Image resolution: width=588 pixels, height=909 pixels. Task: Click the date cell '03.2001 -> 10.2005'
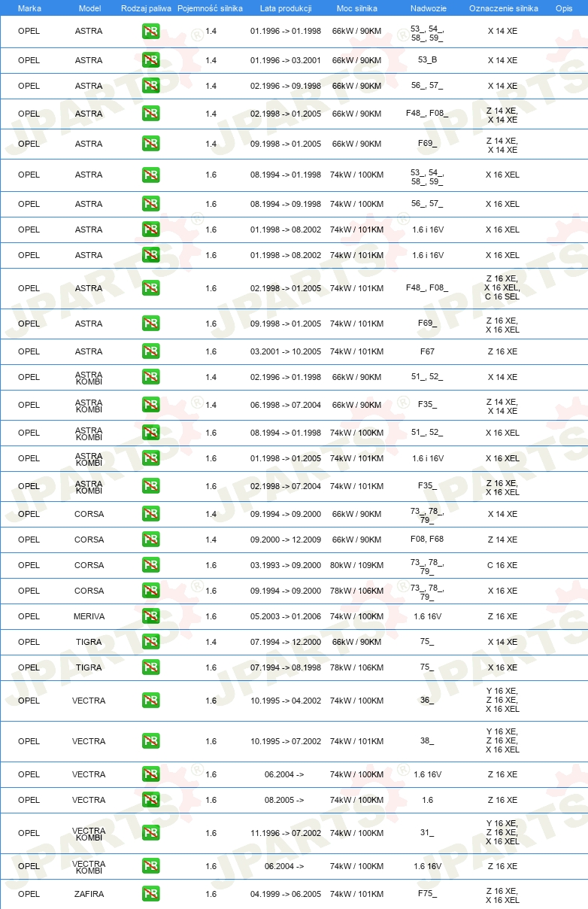pyautogui.click(x=286, y=351)
